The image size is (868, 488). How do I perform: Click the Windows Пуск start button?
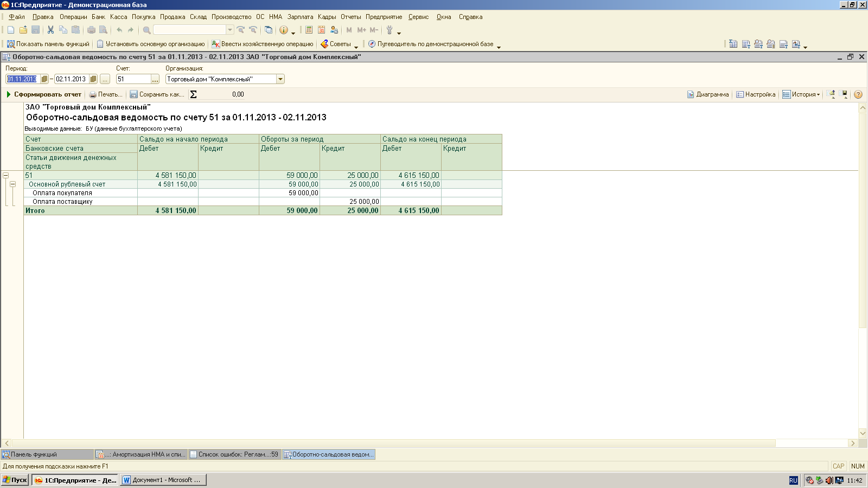pos(15,480)
